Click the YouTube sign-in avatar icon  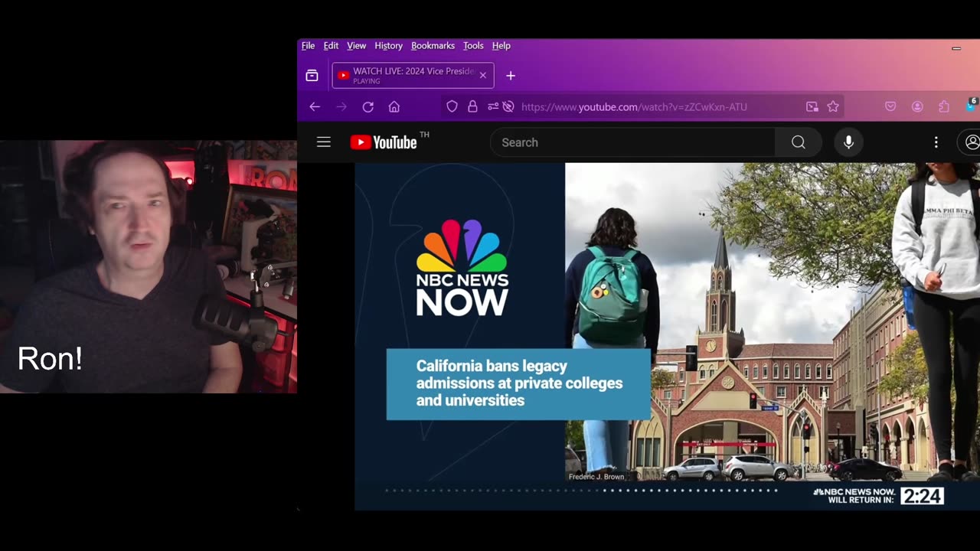click(x=971, y=142)
